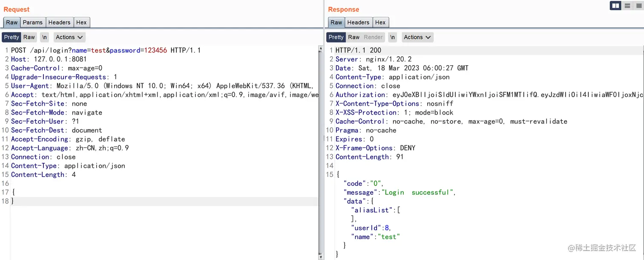Screen dimensions: 644x260
Task: Click request Cache-Control: max-age=0 line
Action: (57, 68)
